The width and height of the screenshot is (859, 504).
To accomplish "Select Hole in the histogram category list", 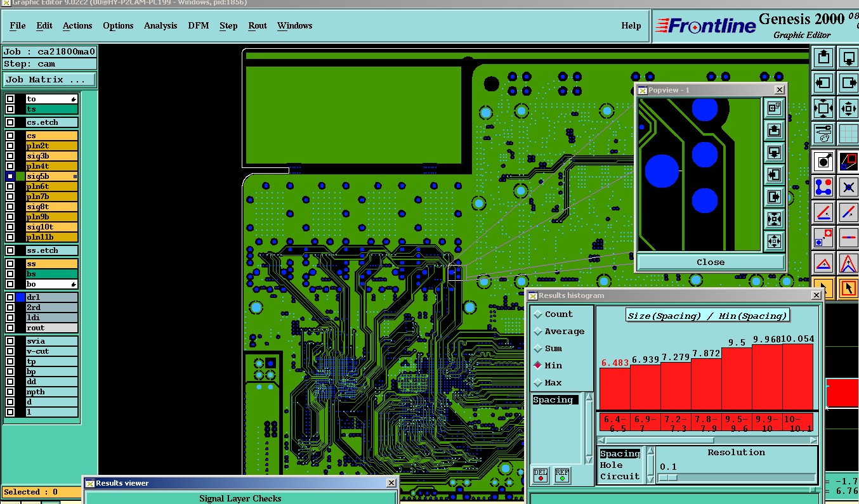I will tap(612, 465).
